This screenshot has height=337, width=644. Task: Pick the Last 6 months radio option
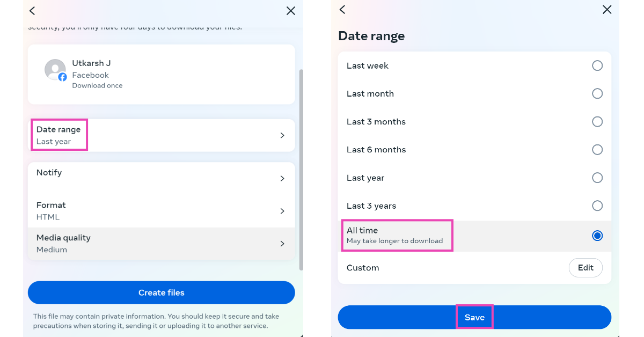coord(597,150)
